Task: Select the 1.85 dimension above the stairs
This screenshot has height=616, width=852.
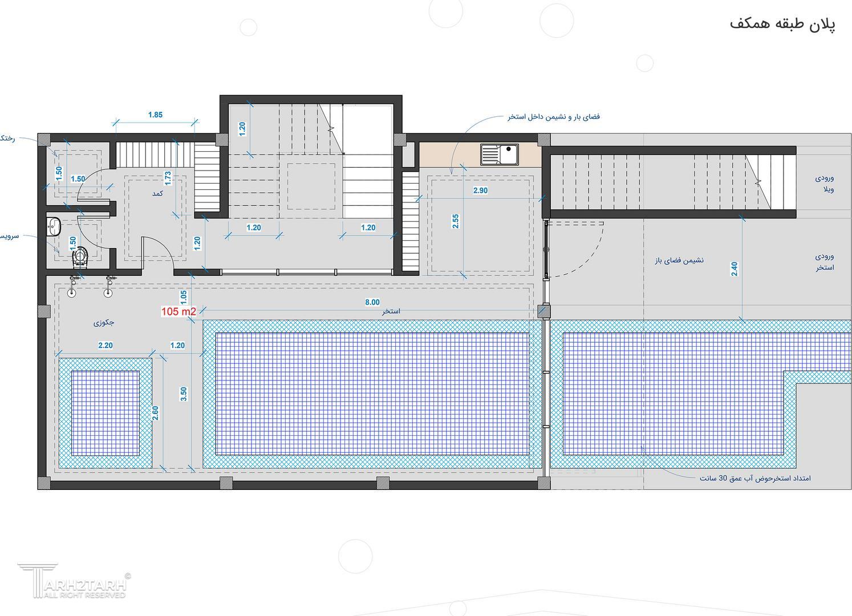Action: (155, 115)
